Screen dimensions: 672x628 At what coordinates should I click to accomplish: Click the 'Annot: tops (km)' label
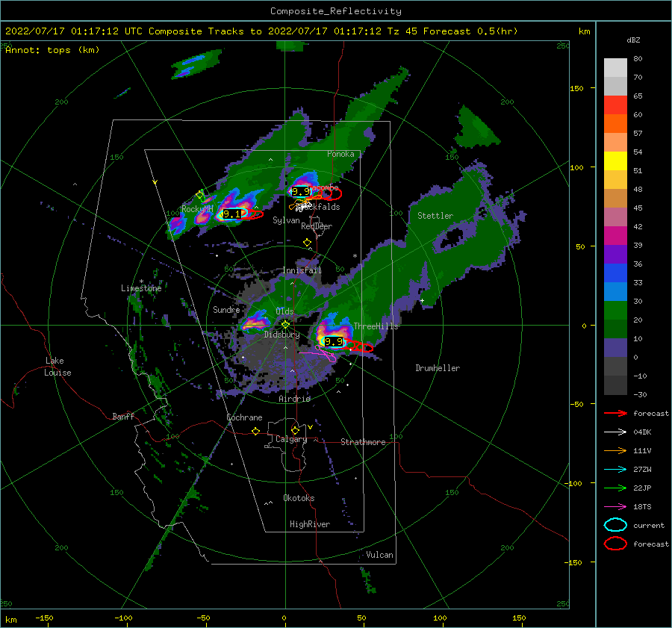[x=52, y=50]
